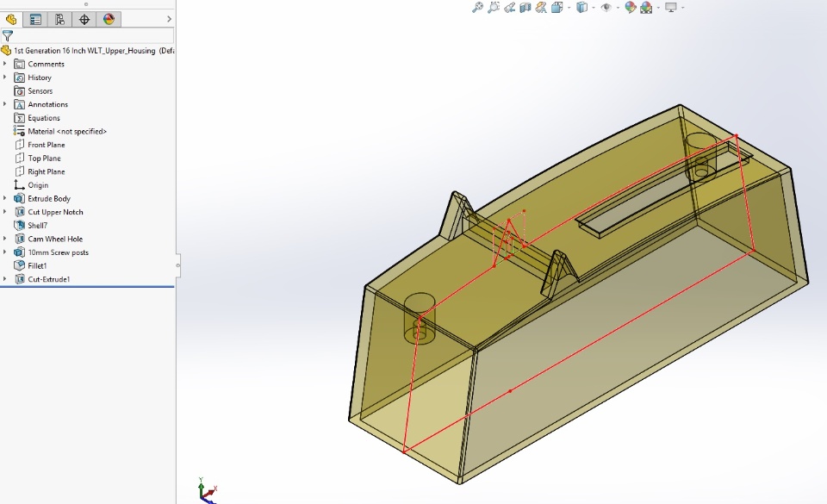Image resolution: width=827 pixels, height=504 pixels.
Task: Expand the Cam Wheel Hole feature
Action: point(5,239)
